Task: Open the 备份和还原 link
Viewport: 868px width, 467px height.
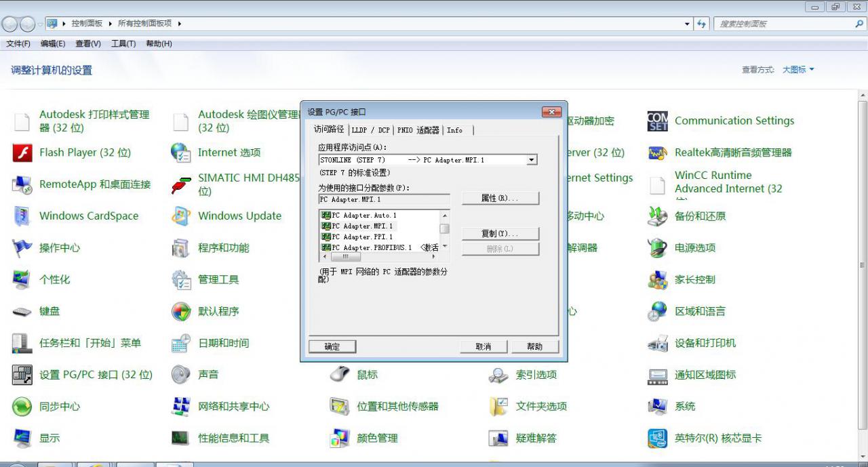Action: (x=701, y=216)
